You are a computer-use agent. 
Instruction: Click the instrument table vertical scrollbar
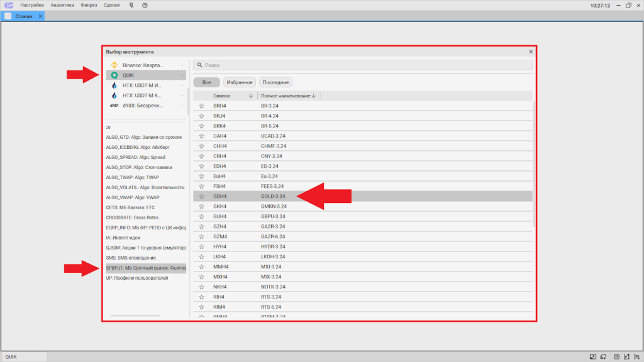coord(534,164)
